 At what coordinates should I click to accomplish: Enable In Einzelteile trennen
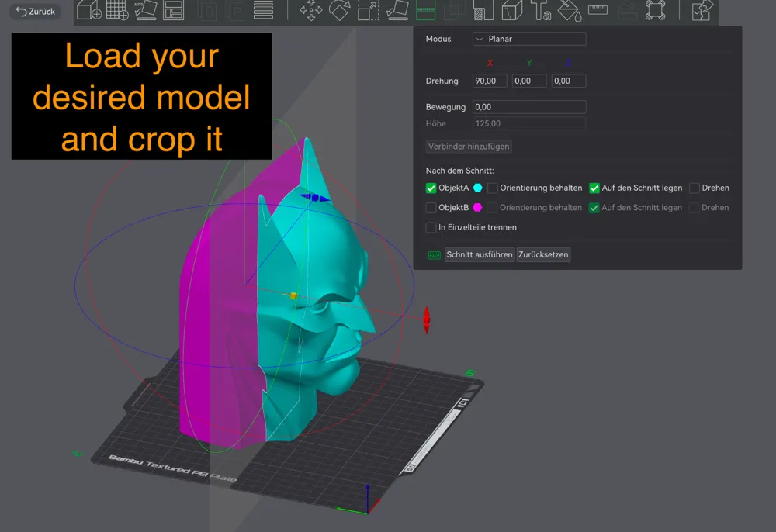point(431,227)
